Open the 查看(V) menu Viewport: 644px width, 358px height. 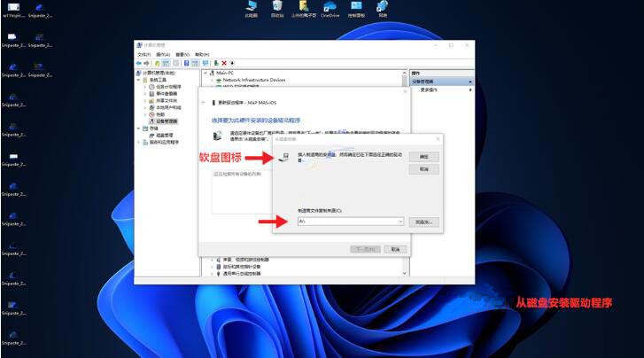[182, 54]
